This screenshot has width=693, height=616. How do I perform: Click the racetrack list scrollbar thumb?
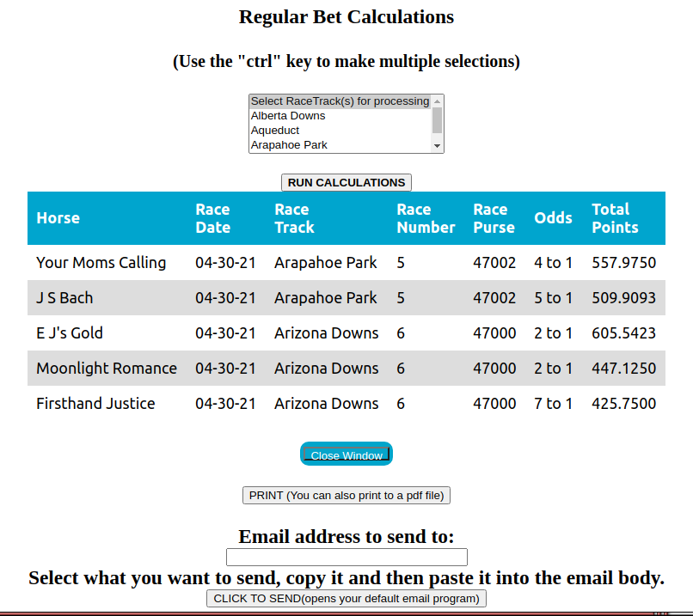[437, 120]
